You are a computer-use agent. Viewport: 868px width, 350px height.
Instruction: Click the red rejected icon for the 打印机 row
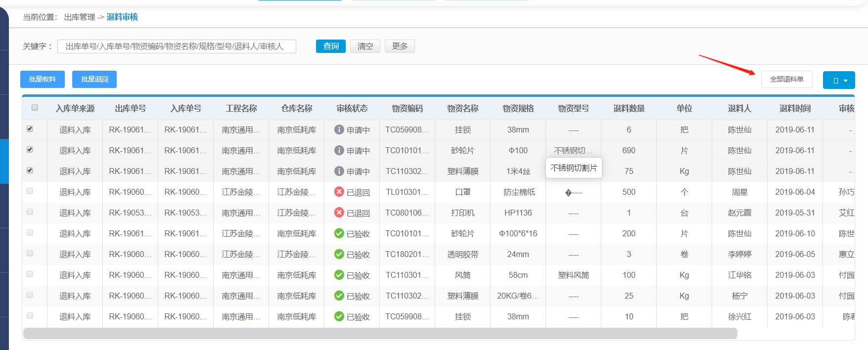point(339,213)
